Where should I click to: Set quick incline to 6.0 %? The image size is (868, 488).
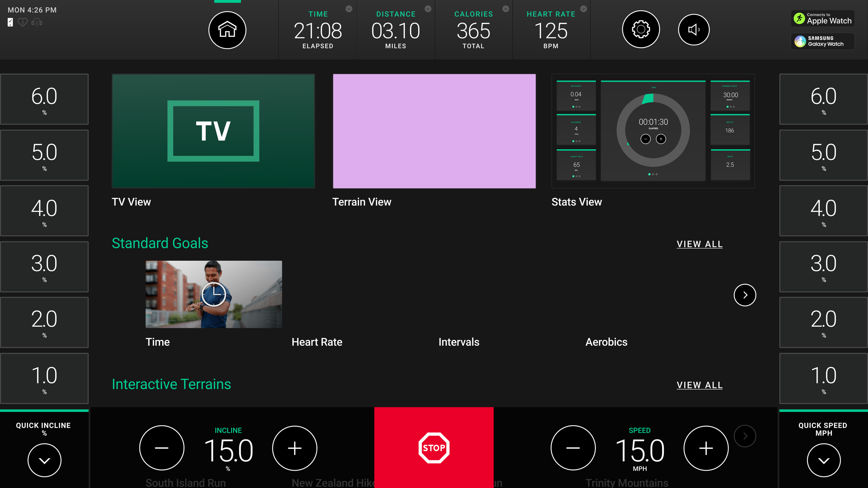point(44,99)
